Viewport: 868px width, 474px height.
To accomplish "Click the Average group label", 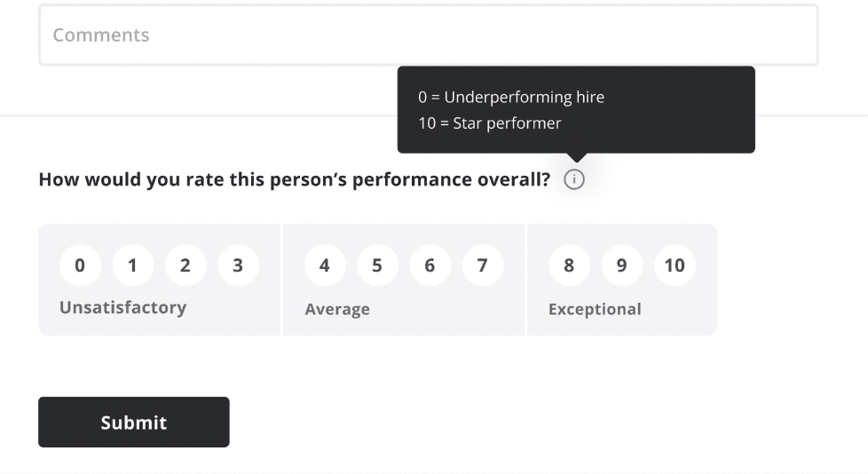I will coord(337,309).
